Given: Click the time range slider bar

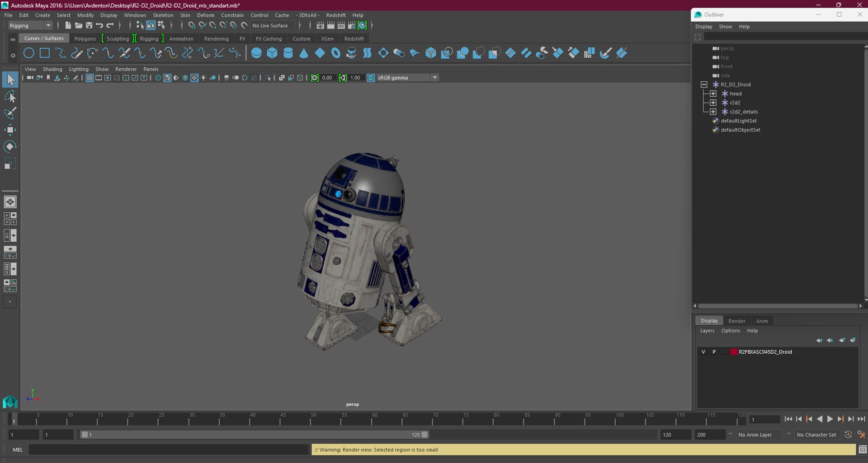Looking at the screenshot, I should pyautogui.click(x=255, y=435).
